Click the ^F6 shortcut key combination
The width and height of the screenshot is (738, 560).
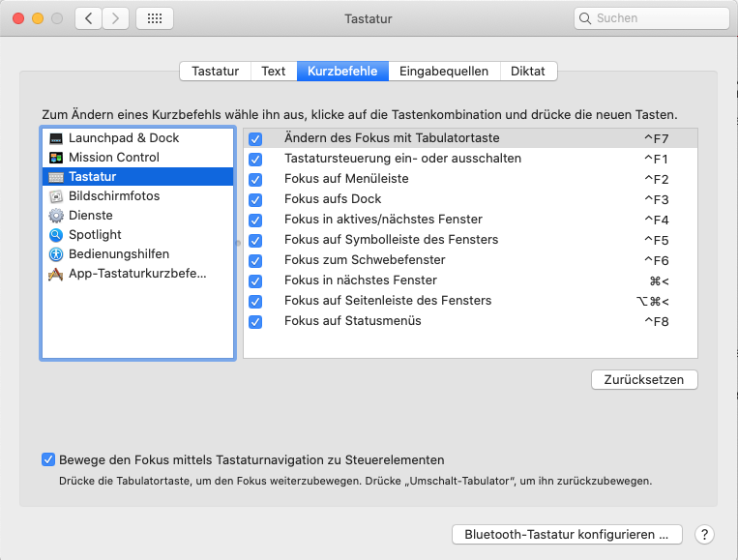(657, 261)
